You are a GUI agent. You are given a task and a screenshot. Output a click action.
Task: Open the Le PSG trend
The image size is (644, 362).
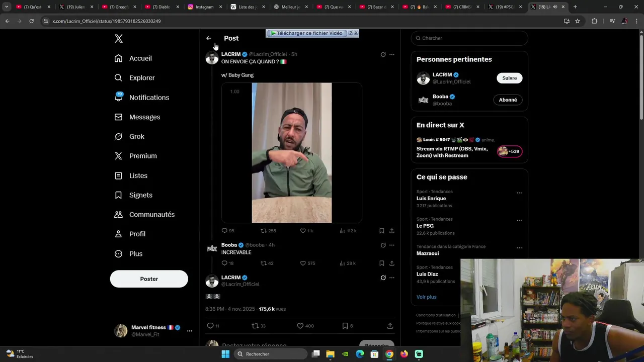[x=425, y=226]
